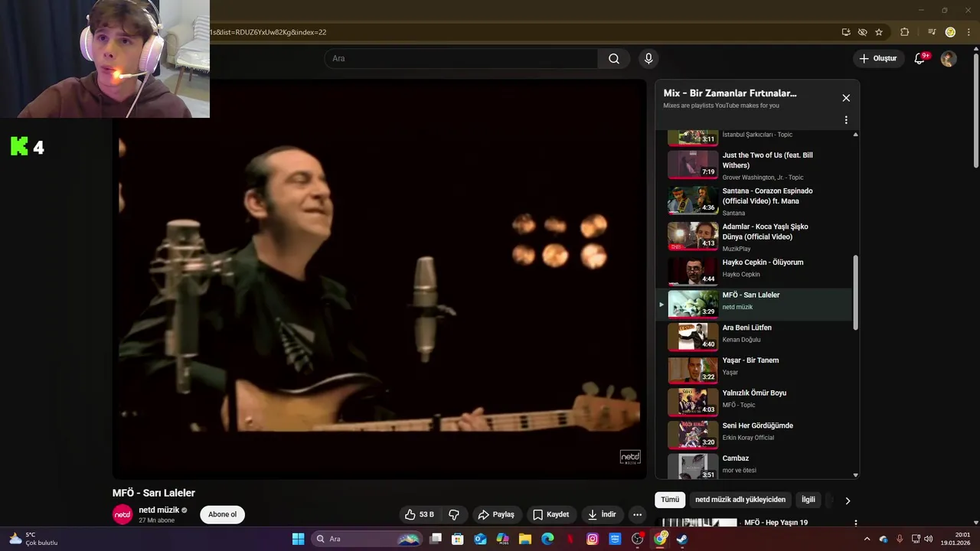Viewport: 980px width, 551px height.
Task: Select the Tümü filter chip
Action: point(670,500)
